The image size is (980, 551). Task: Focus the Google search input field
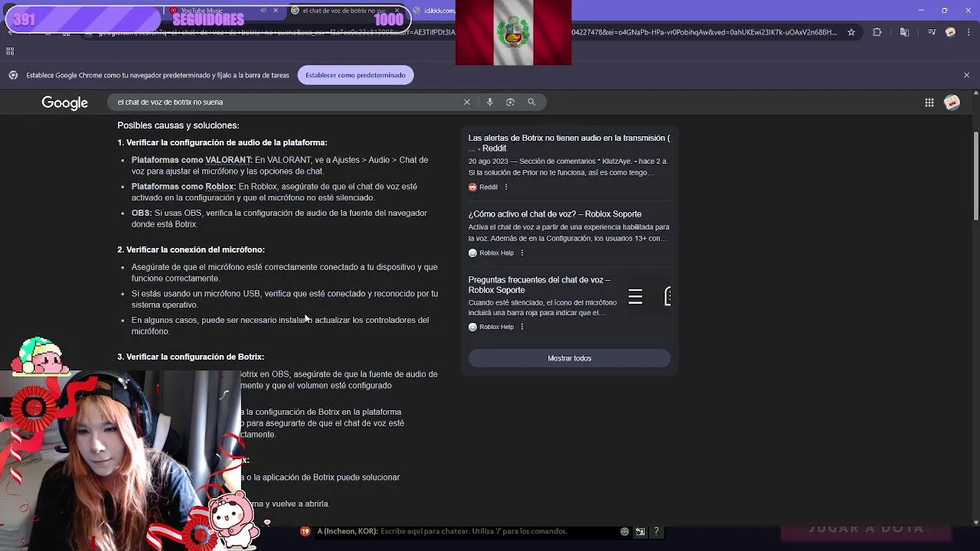pyautogui.click(x=287, y=102)
